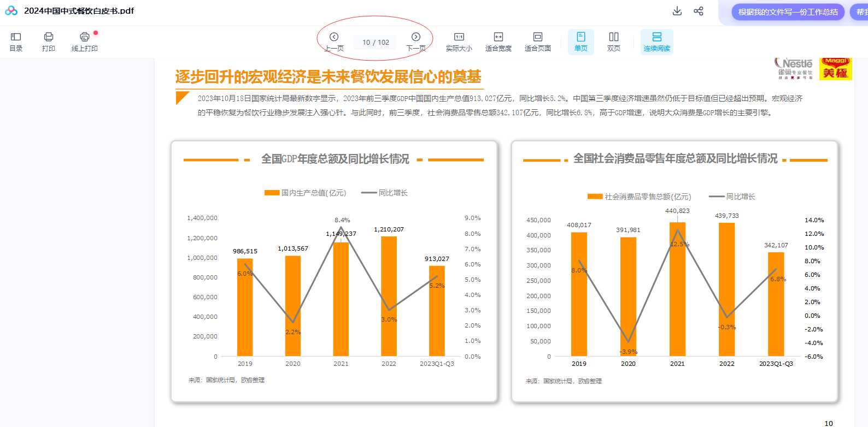Click 根据我的文件写一份工作总结 button

788,12
